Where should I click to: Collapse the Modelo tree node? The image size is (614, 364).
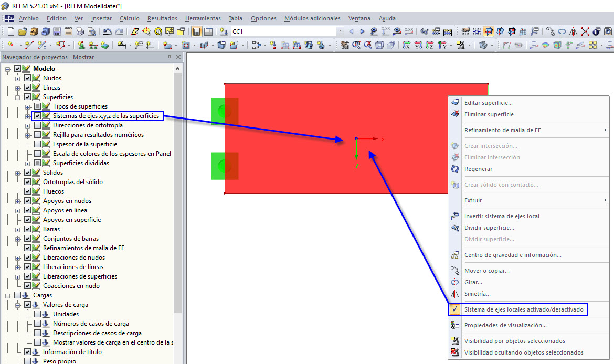pos(7,69)
